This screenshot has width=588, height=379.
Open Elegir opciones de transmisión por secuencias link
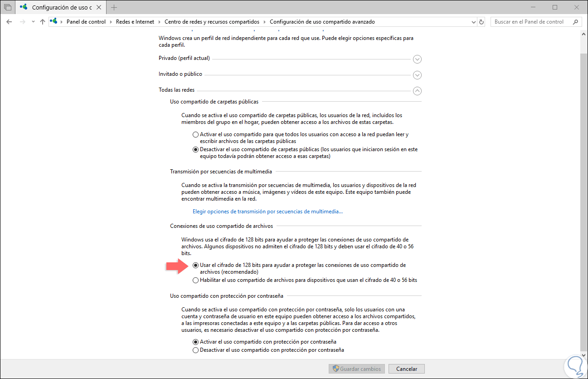click(x=267, y=212)
